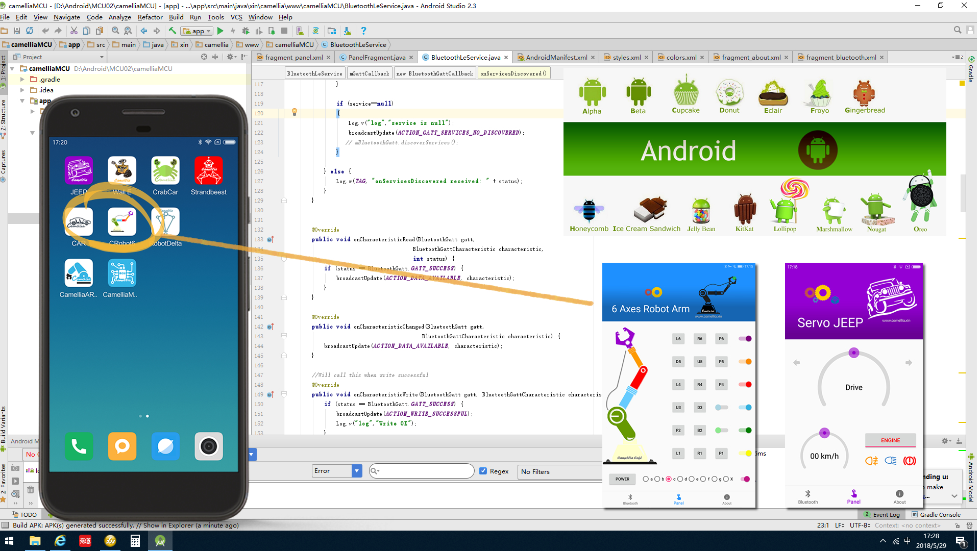
Task: Click the logcat search input field
Action: click(422, 471)
